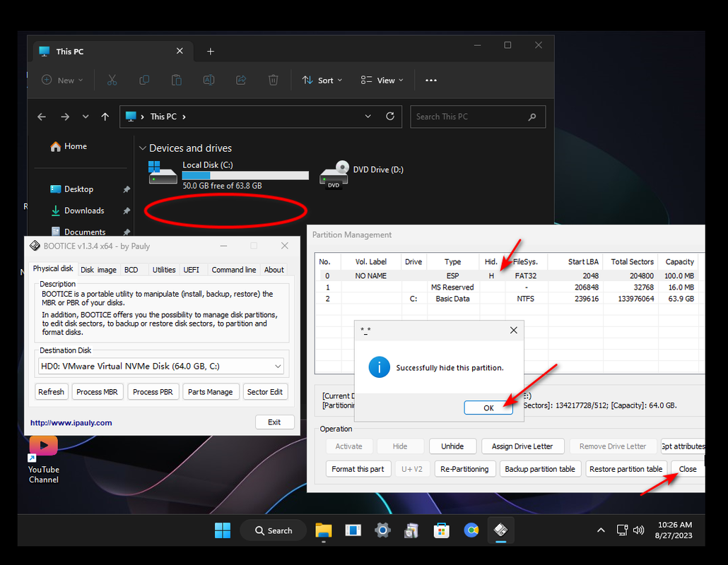Viewport: 728px width, 565px height.
Task: Open Microsoft Store from the taskbar
Action: click(441, 530)
